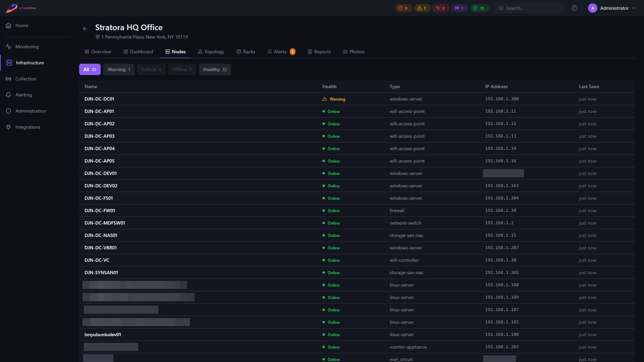Filter nodes by Critical 0
Viewport: 644px width, 362px height.
pyautogui.click(x=151, y=69)
